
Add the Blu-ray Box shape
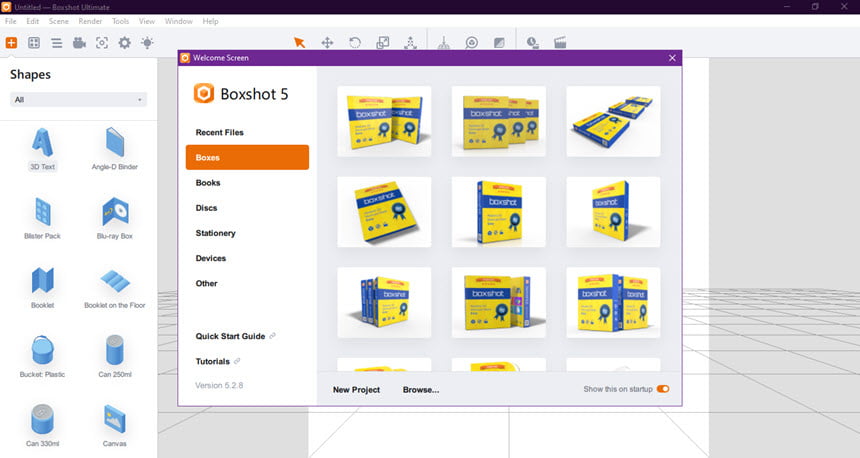[x=115, y=218]
